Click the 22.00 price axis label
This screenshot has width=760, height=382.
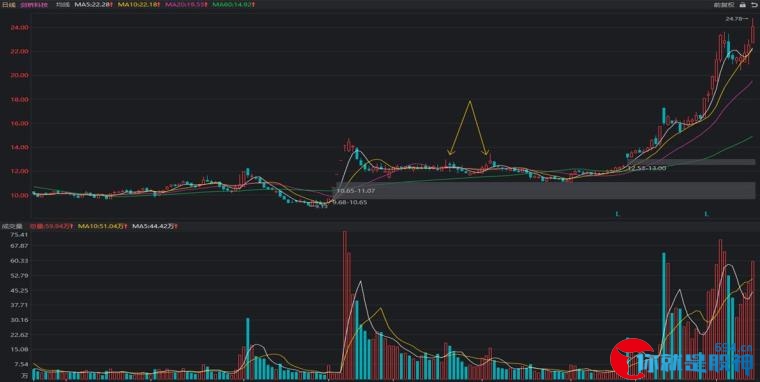point(20,51)
